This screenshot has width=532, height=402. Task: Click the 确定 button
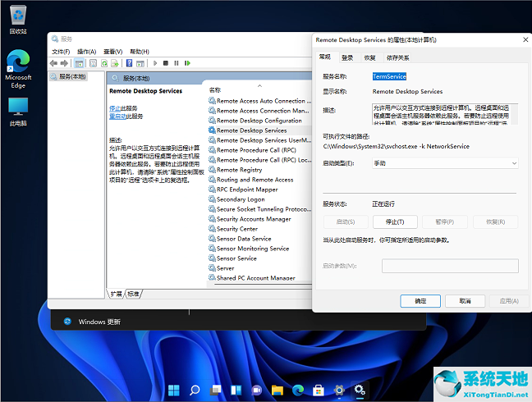click(x=420, y=301)
